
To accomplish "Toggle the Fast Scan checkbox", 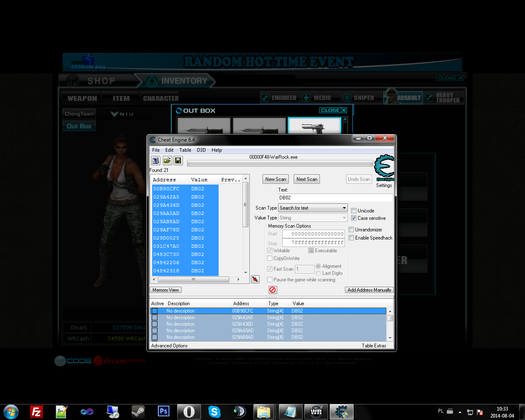I will 269,269.
